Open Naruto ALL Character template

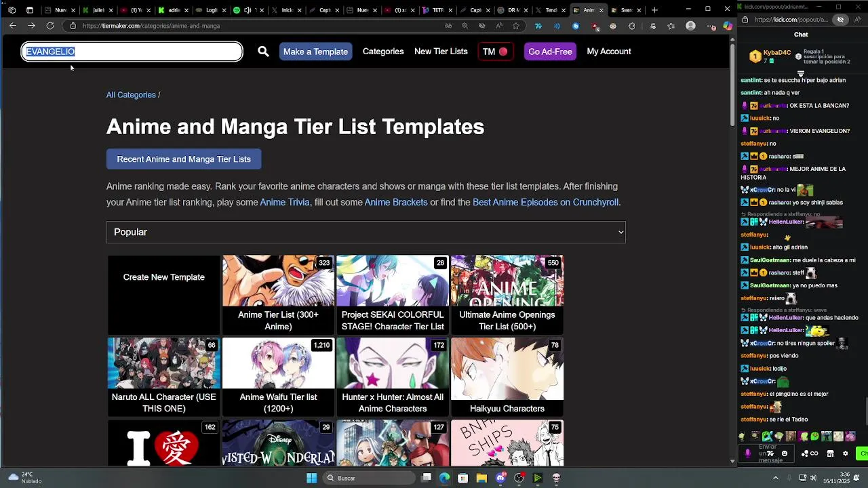[163, 377]
